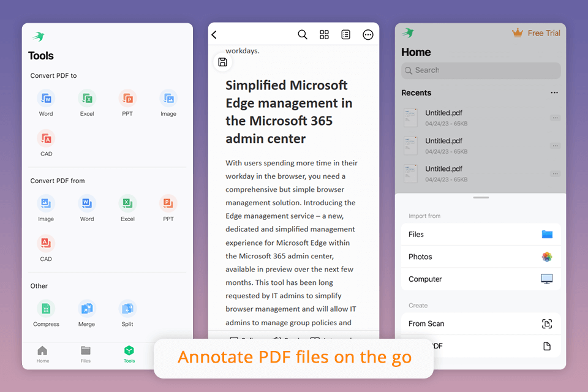Convert PDF to Excel icon

click(x=87, y=98)
